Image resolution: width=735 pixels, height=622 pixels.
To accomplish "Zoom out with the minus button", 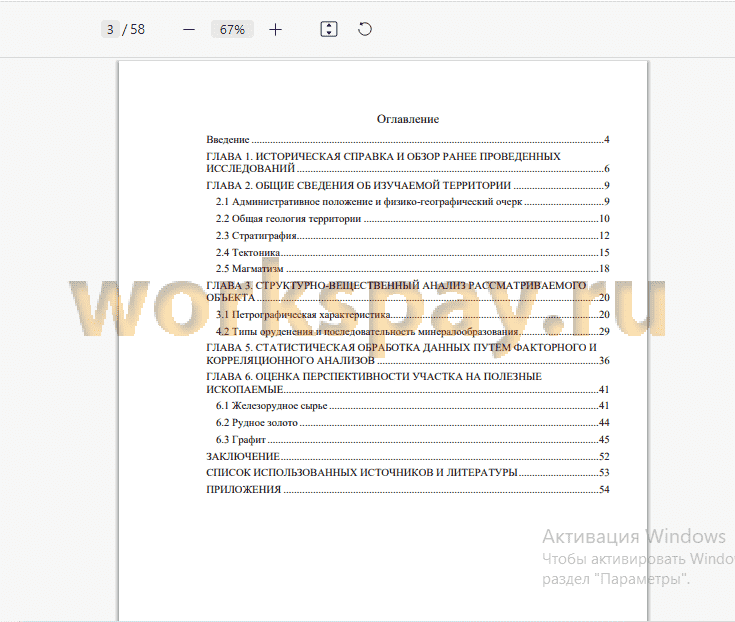I will [189, 30].
